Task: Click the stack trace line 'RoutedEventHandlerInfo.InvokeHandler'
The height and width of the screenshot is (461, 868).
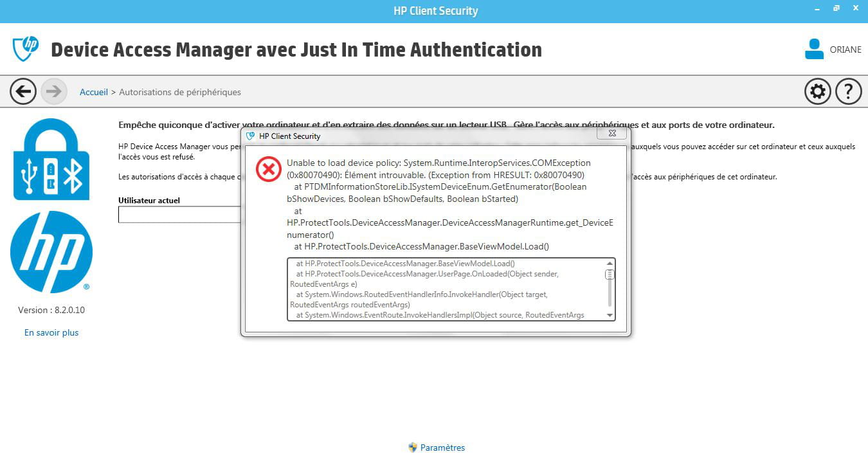Action: 419,300
